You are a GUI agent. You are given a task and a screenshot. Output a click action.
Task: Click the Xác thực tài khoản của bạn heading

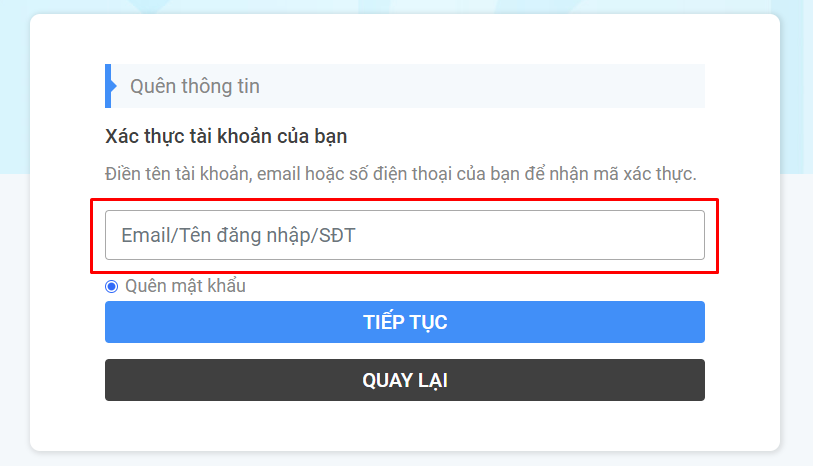click(226, 136)
